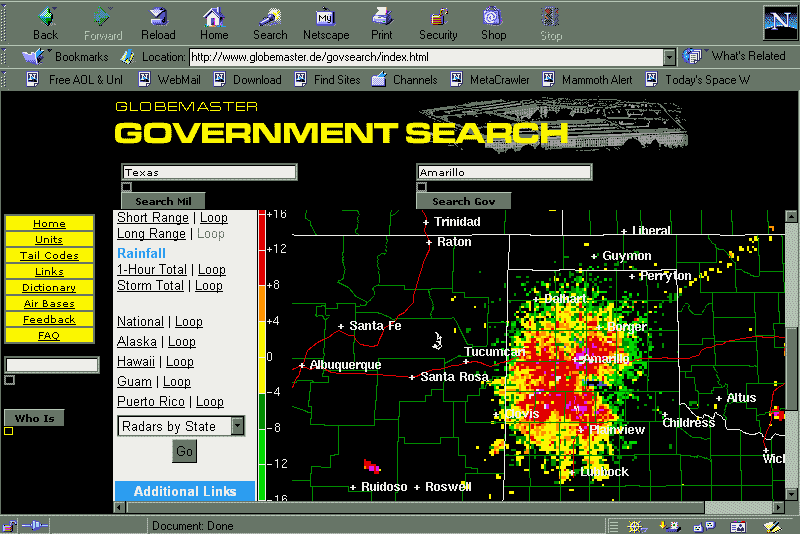800x534 pixels.
Task: Expand the Radars by State dropdown
Action: [237, 426]
